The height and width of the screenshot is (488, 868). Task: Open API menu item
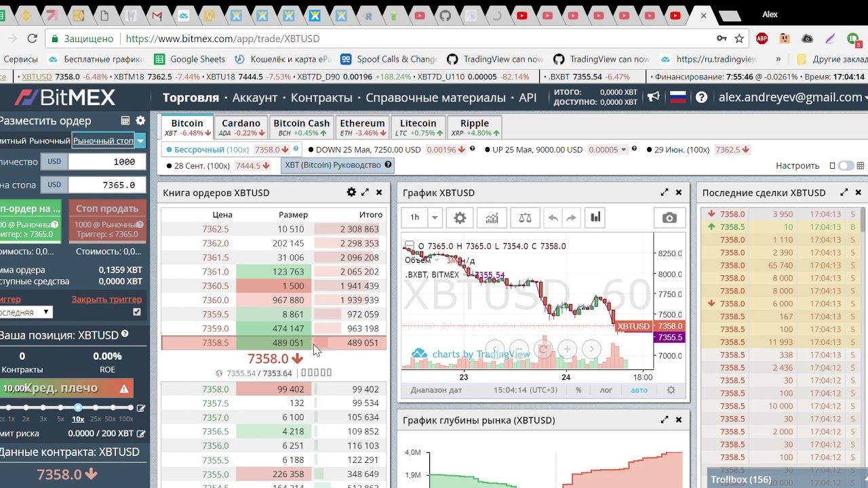tap(528, 98)
